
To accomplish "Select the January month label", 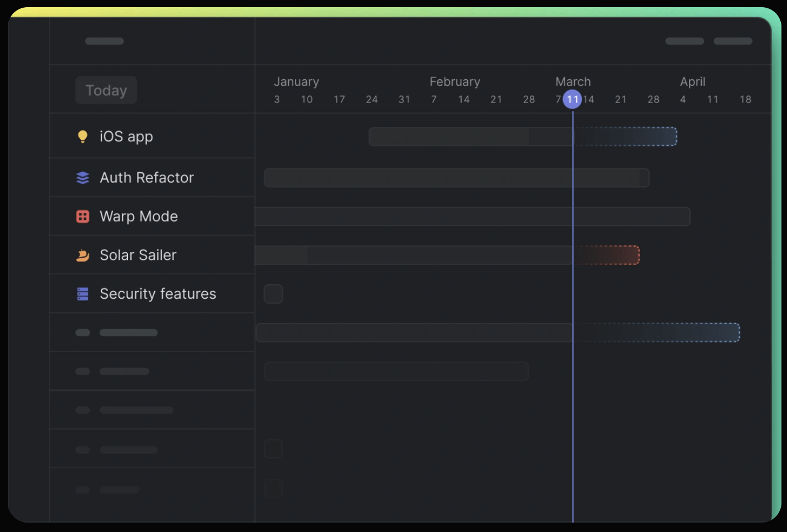I will click(297, 81).
